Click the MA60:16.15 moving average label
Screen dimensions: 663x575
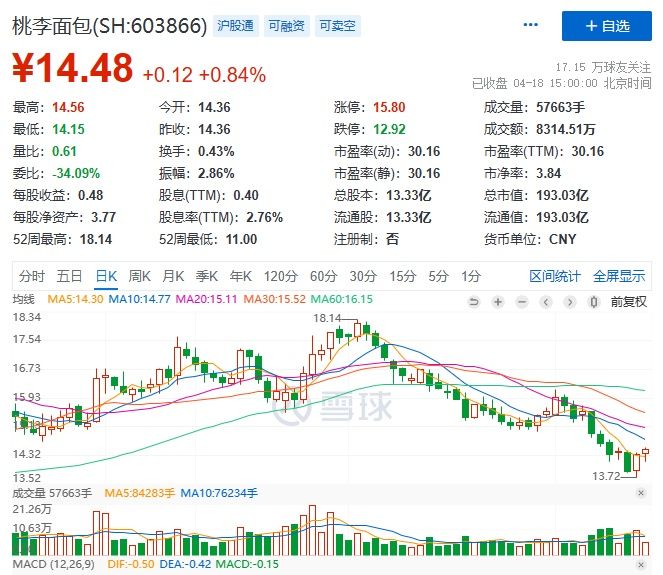click(x=342, y=299)
